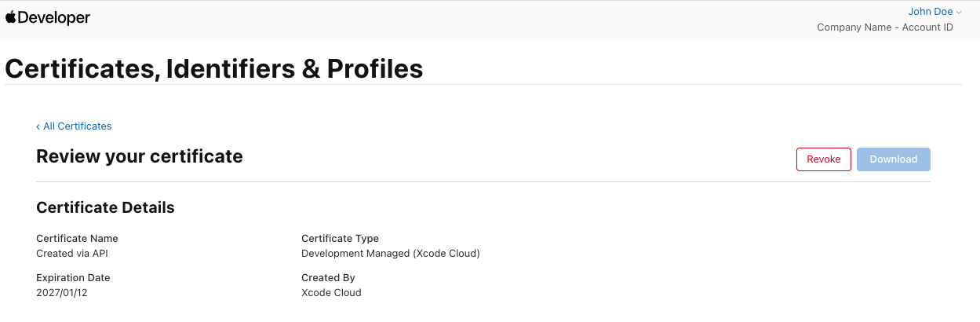Image resolution: width=980 pixels, height=322 pixels.
Task: Revoke this certificate
Action: pos(823,159)
